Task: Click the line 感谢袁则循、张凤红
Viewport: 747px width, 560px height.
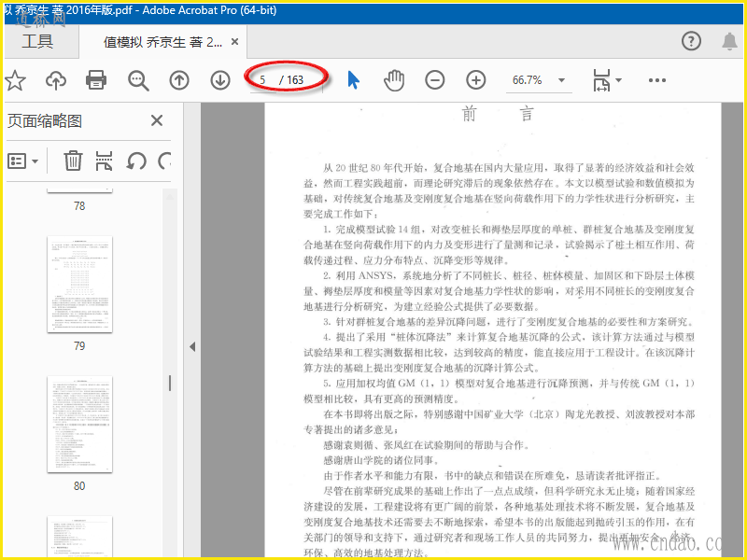Action: [x=427, y=445]
